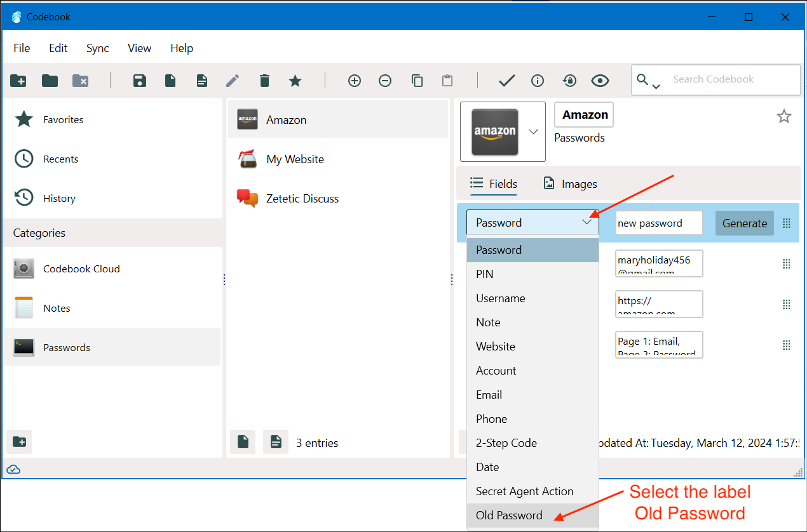Expand the entry icon chooser chevron
The image size is (807, 532).
(534, 131)
